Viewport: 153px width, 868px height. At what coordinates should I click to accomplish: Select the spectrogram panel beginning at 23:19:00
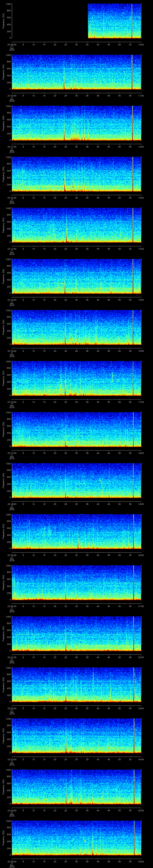pos(77,531)
